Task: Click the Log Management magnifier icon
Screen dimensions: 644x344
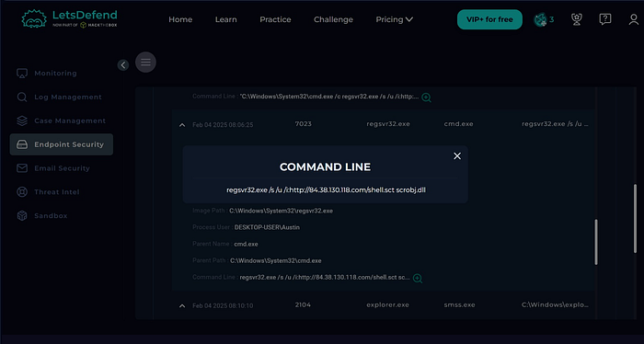Action: click(22, 97)
